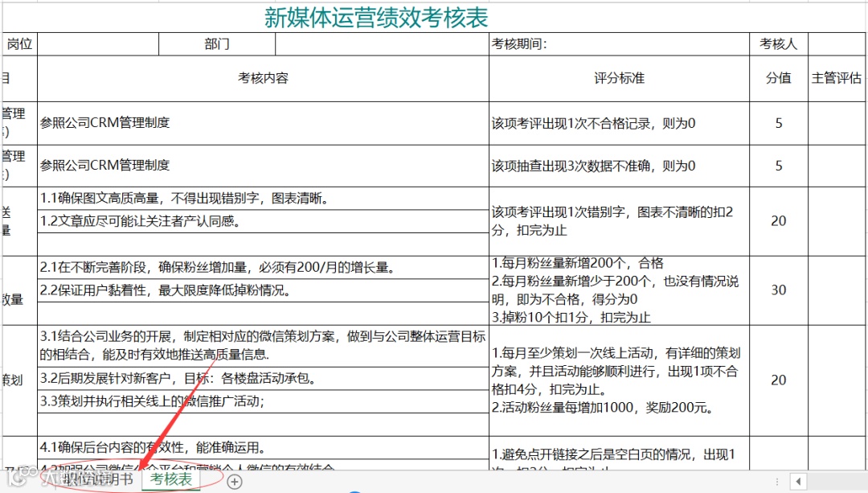Select cell 4.1确保后台内容的有效性
The width and height of the screenshot is (868, 493).
pyautogui.click(x=263, y=447)
